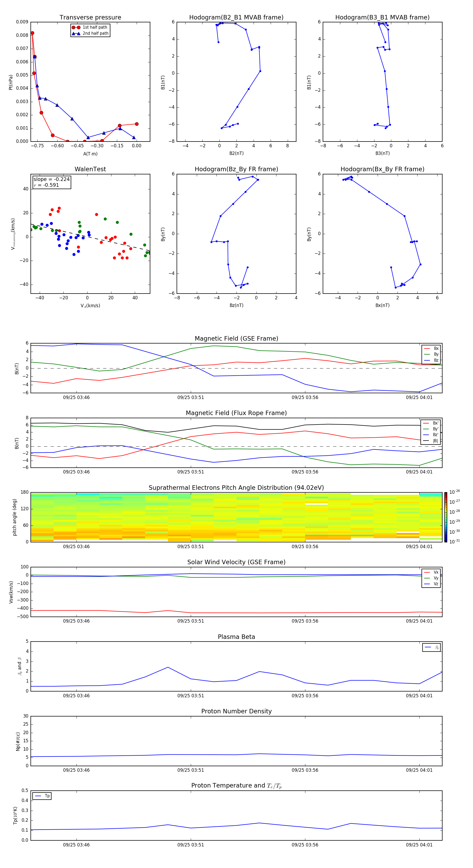This screenshot has height=868, width=473.
Task: Click "09/25 03:56" tick under Proton Number Density plot
Action: pyautogui.click(x=305, y=770)
